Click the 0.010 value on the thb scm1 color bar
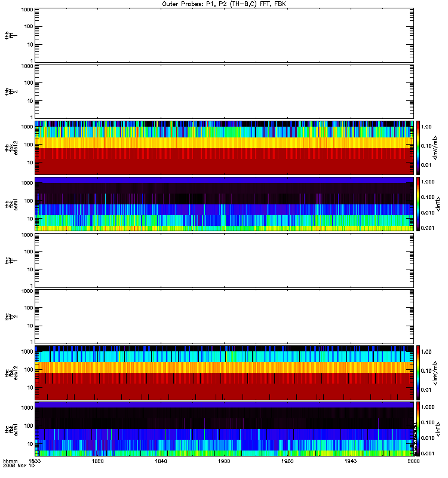This screenshot has width=448, height=478. coord(428,213)
